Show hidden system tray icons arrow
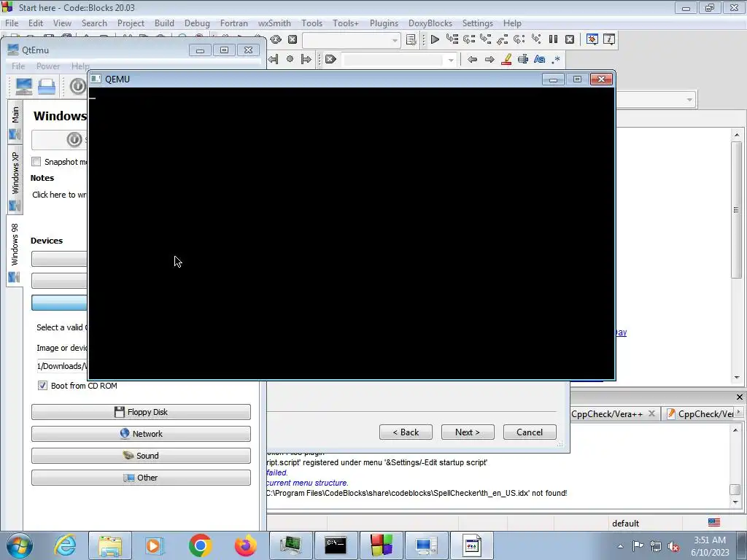 (x=620, y=546)
